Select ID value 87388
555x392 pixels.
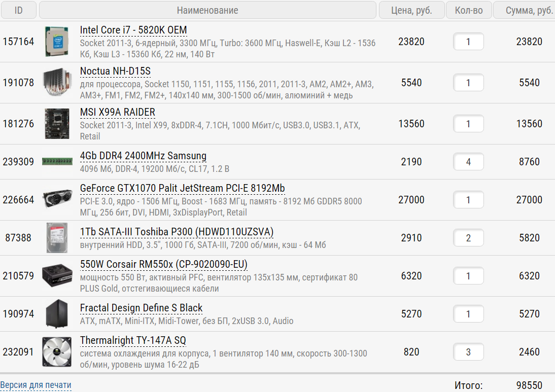pos(18,238)
